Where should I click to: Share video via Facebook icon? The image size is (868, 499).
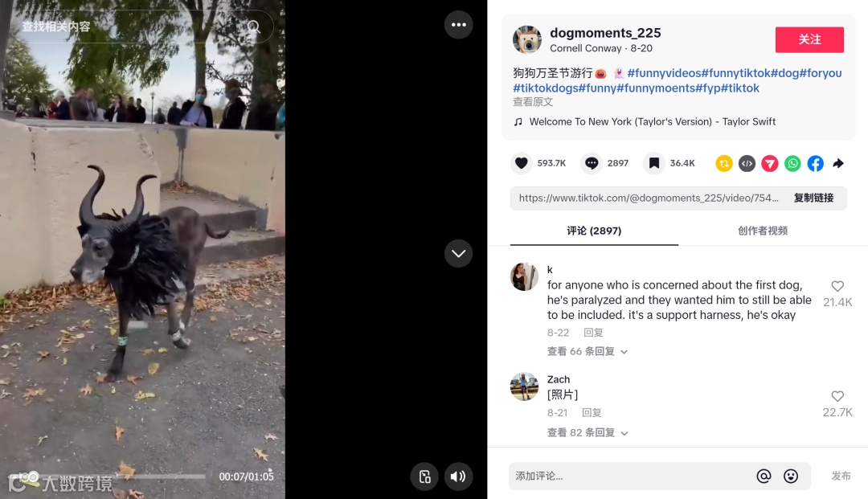click(816, 163)
